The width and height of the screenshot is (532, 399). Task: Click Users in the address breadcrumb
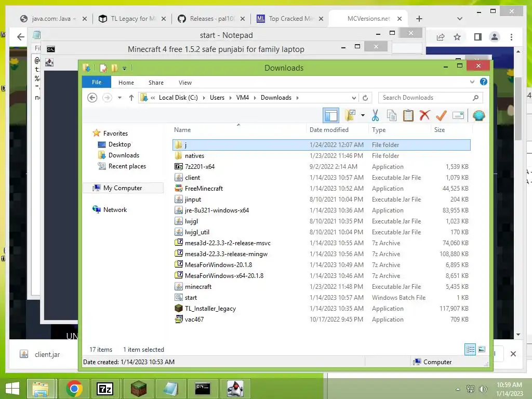[x=217, y=98]
